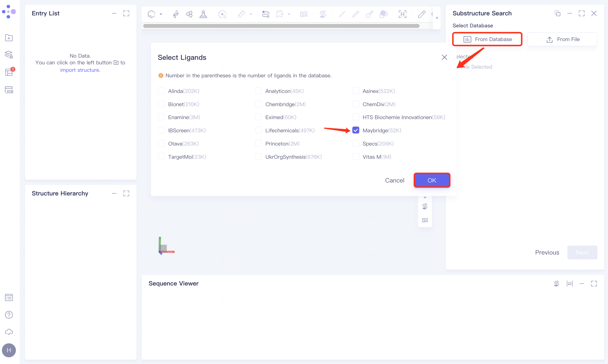The width and height of the screenshot is (608, 364).
Task: Click the hydrogen [H] toolbar icon
Action: (402, 14)
